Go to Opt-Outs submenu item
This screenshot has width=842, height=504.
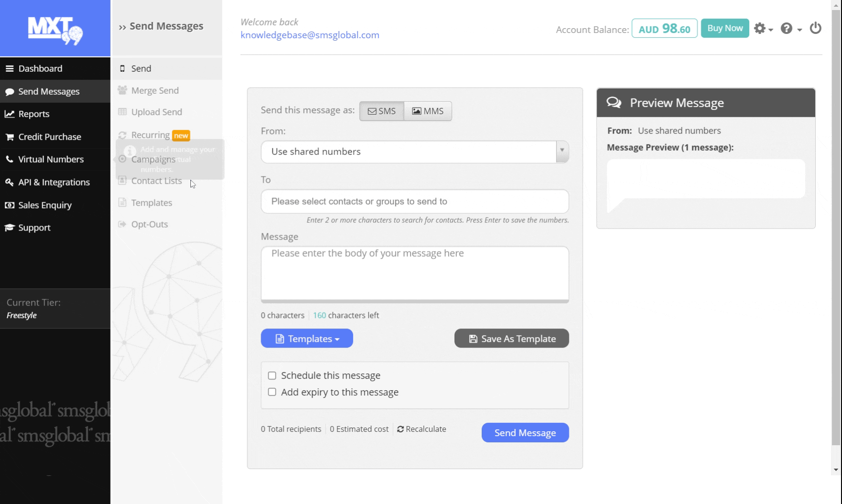point(149,224)
